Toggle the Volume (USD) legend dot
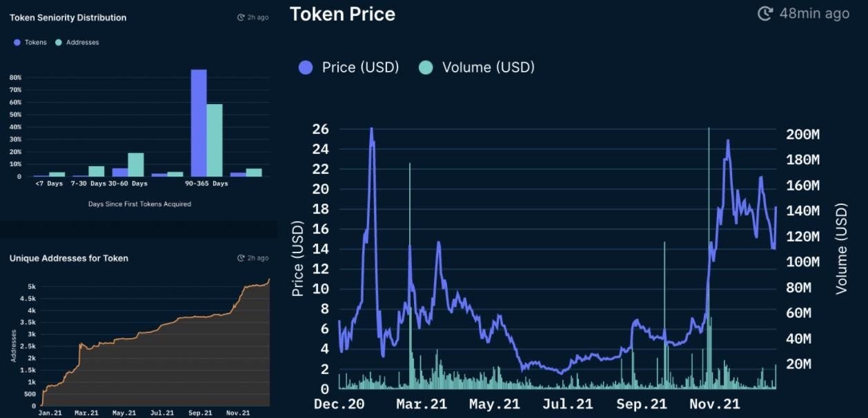 click(x=426, y=68)
